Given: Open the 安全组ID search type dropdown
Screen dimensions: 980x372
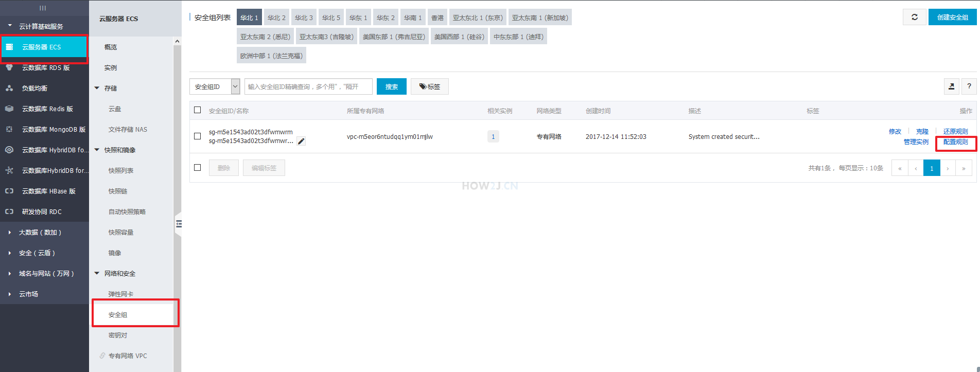Looking at the screenshot, I should 215,86.
